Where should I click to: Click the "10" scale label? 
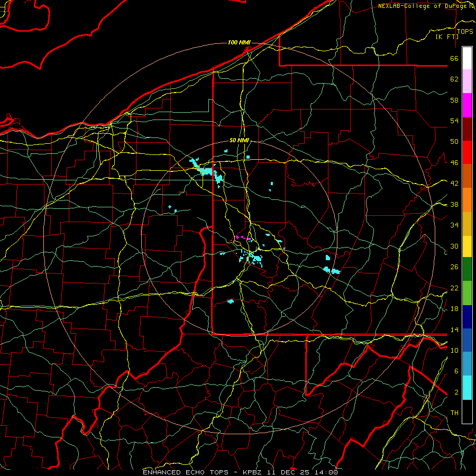click(x=454, y=351)
